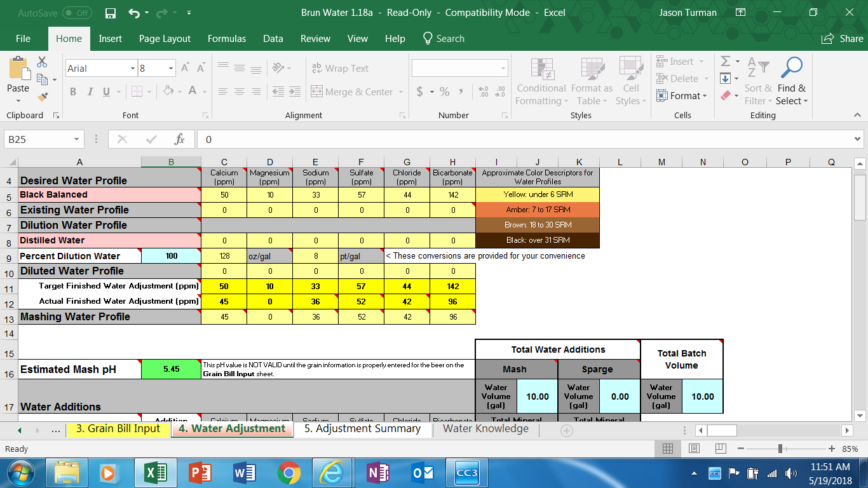The width and height of the screenshot is (868, 488).
Task: Open the Name Box dropdown showing B25
Action: click(x=77, y=139)
